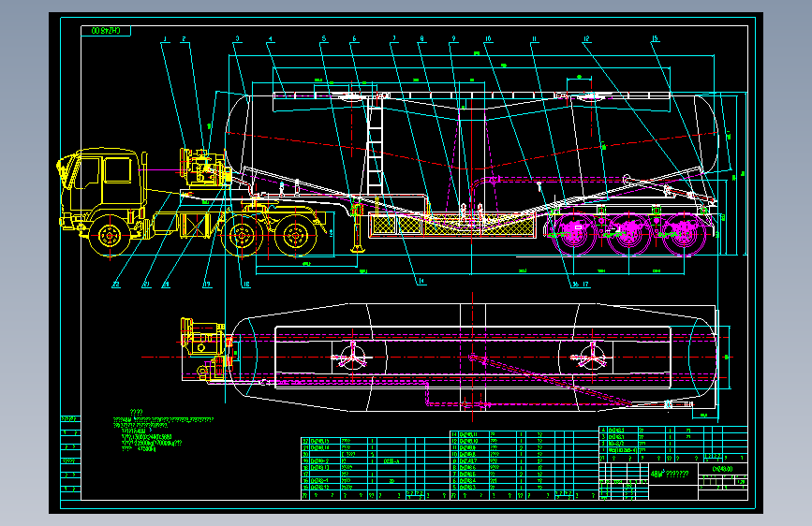
Task: Pick callout number 19
Action: click(x=207, y=285)
